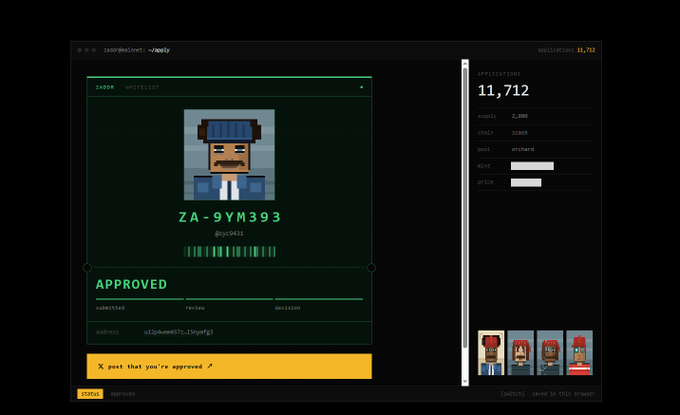Click the APPROVED status heading
Viewport: 680px width, 415px height.
click(131, 284)
